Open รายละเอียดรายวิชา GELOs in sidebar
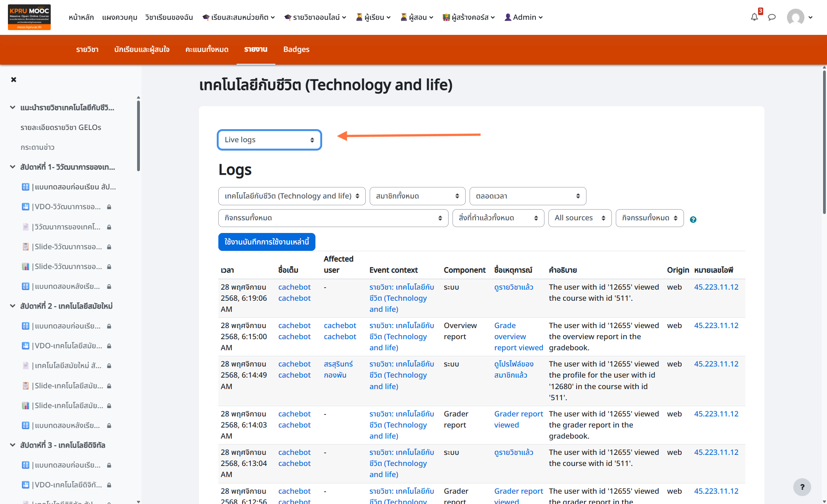Screen dimensions: 827x504 61,127
